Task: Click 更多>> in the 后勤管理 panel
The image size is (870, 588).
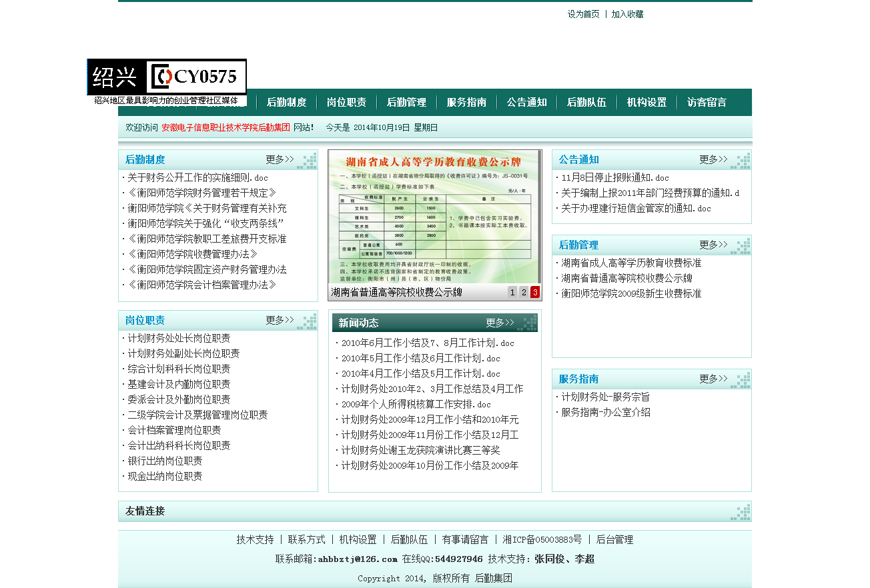Action: point(713,245)
